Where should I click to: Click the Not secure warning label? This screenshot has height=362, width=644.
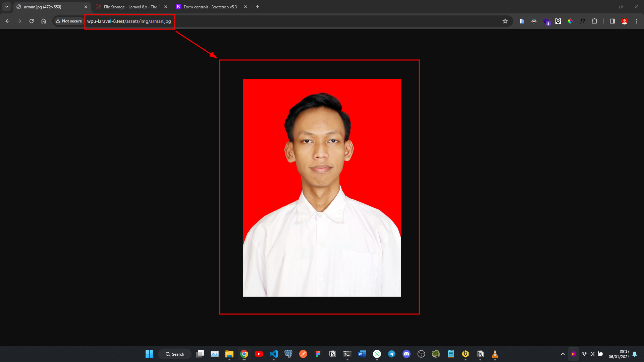[x=69, y=21]
